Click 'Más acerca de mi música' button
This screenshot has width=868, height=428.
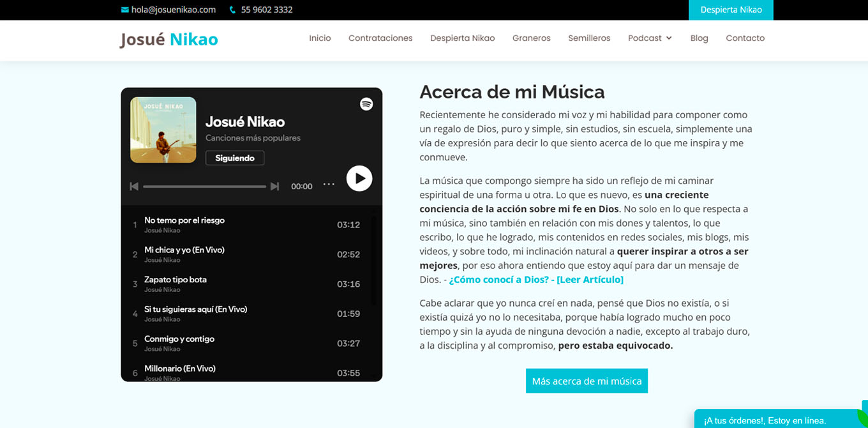[587, 380]
